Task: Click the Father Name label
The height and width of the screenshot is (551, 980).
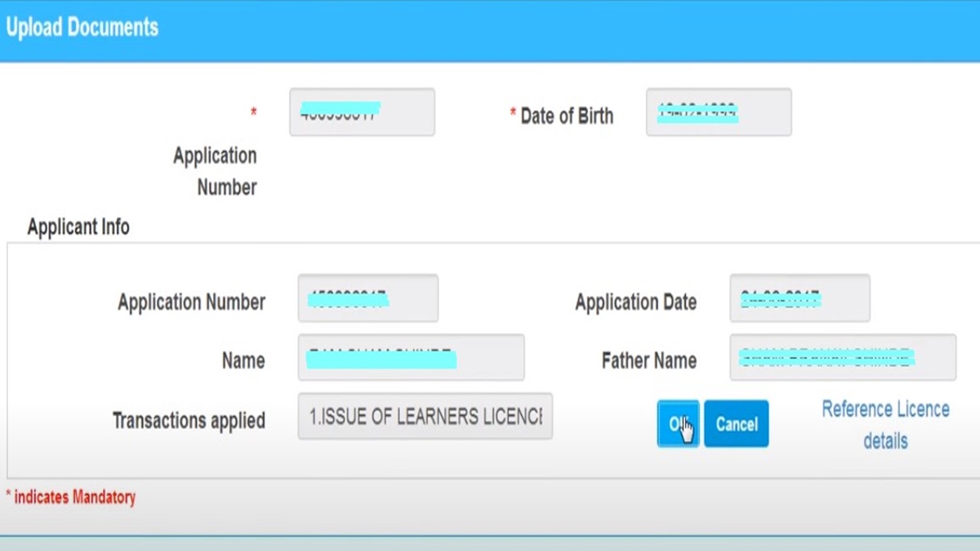Action: pyautogui.click(x=649, y=361)
